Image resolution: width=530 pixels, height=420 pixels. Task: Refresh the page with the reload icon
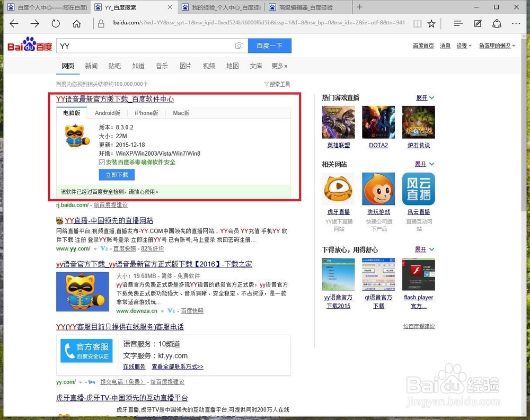(56, 24)
